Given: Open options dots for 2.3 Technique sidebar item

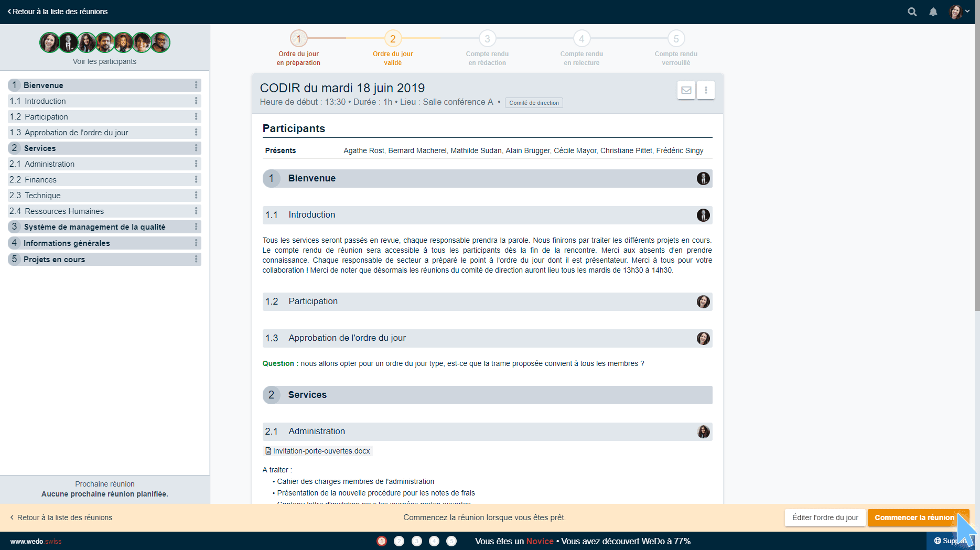Looking at the screenshot, I should coord(196,195).
